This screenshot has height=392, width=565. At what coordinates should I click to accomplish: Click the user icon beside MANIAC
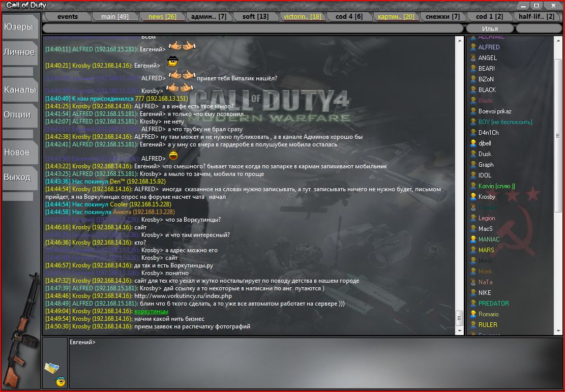(x=473, y=239)
